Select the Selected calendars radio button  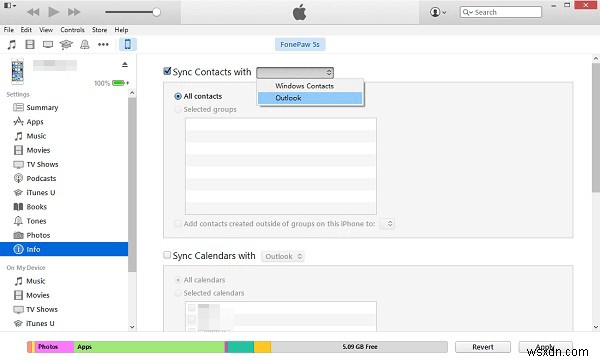[x=178, y=293]
